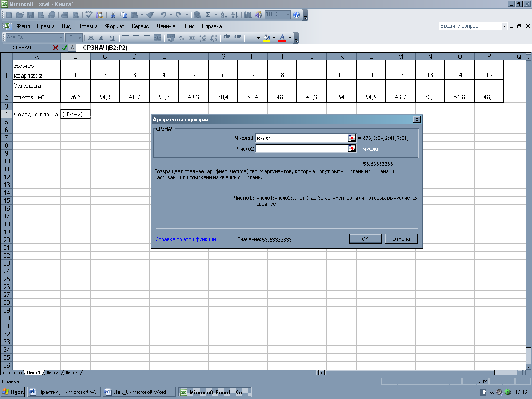Switch to the Лист2 sheet tab
532x399 pixels.
click(x=52, y=373)
